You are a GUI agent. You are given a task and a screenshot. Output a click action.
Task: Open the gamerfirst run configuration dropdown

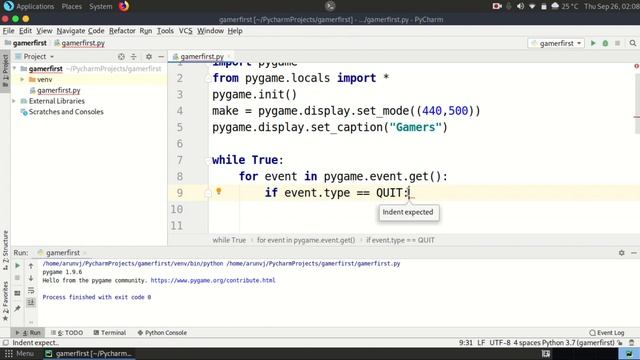pos(556,43)
